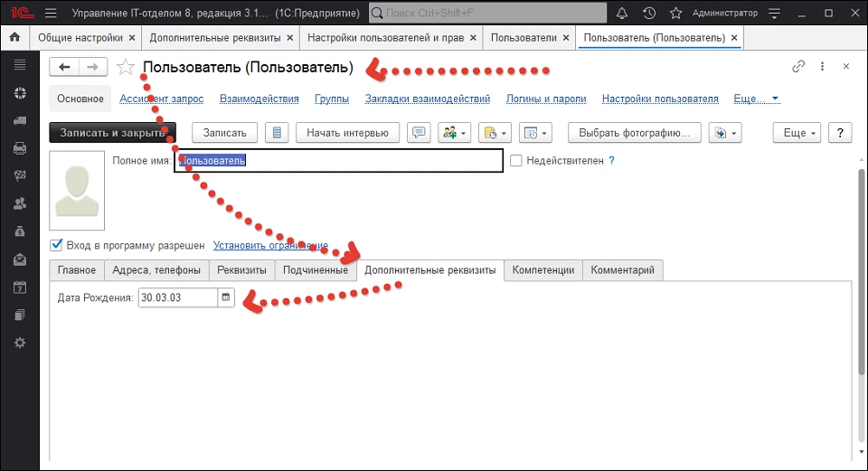Click the speech bubble discussion icon

[418, 133]
